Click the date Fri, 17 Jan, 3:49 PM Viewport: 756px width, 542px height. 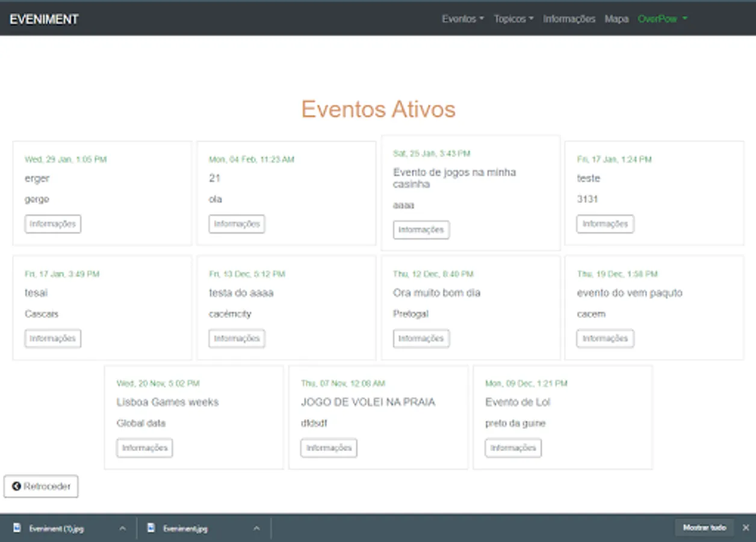pos(62,274)
